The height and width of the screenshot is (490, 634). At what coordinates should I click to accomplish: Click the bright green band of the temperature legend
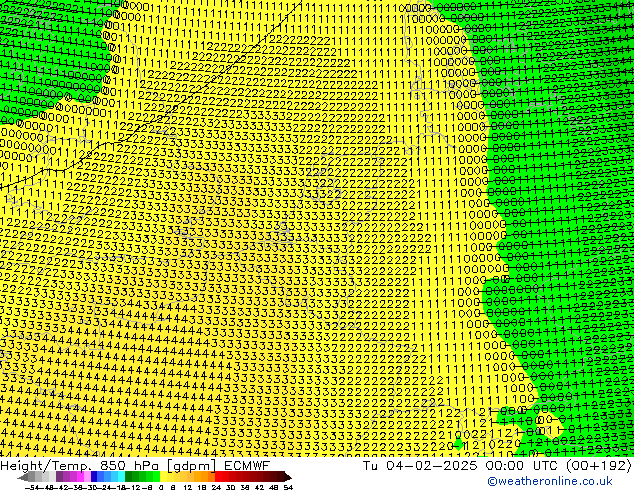tap(156, 477)
